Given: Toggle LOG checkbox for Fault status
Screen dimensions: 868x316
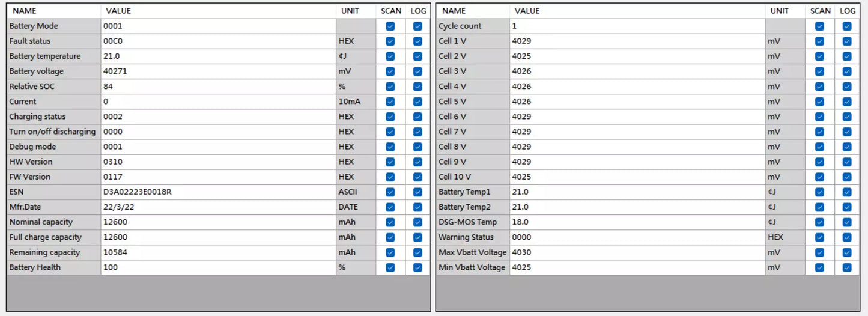Looking at the screenshot, I should tap(417, 41).
